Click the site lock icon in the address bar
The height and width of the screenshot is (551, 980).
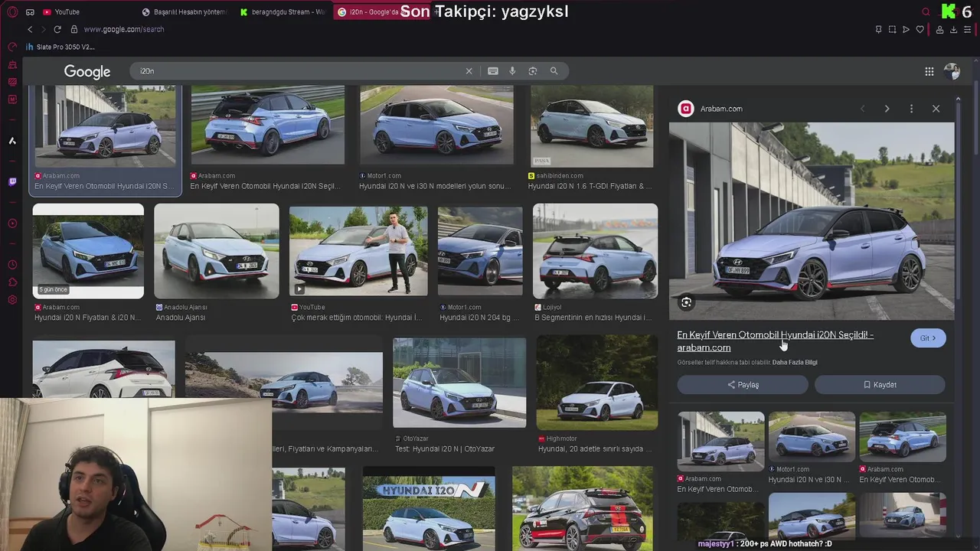tap(74, 29)
